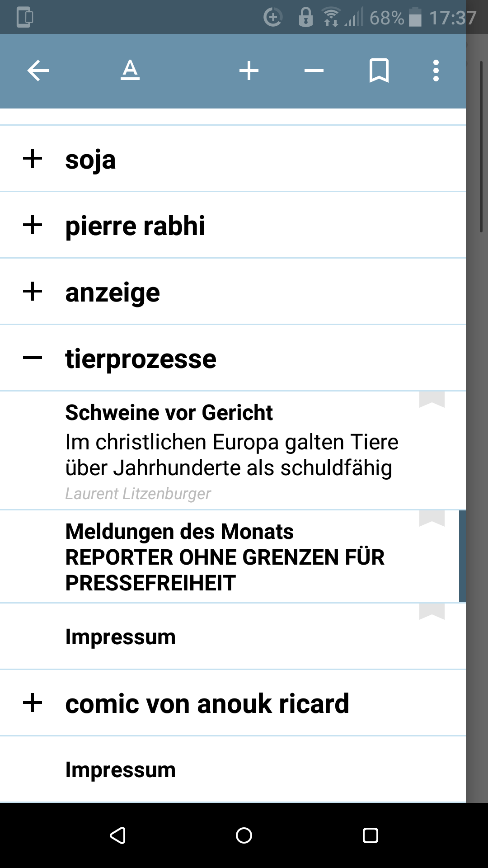Open the three-dot overflow menu
Screen dimensions: 488x868
(x=436, y=71)
